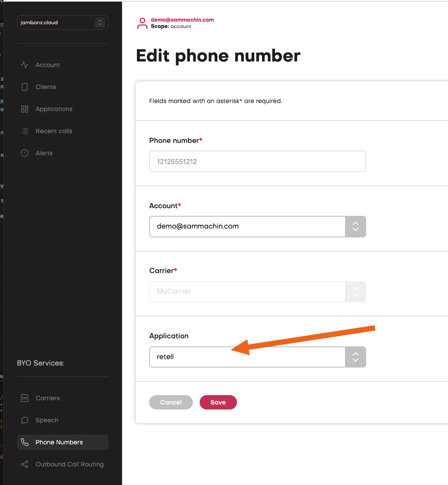Click the user profile avatar icon
Viewport: 448px width, 485px height.
[142, 23]
